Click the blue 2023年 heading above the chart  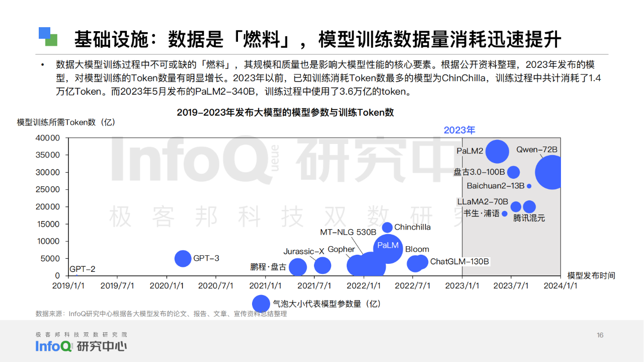[459, 130]
